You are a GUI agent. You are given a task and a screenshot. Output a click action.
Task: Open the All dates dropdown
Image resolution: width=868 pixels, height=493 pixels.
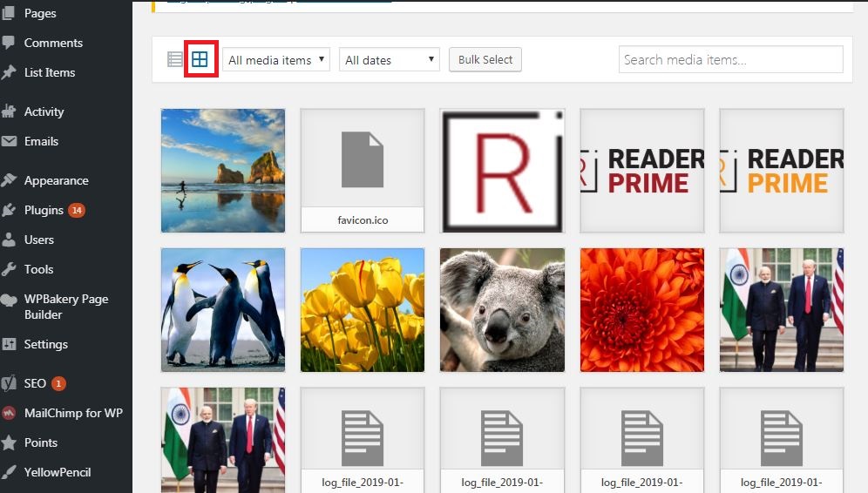tap(390, 60)
